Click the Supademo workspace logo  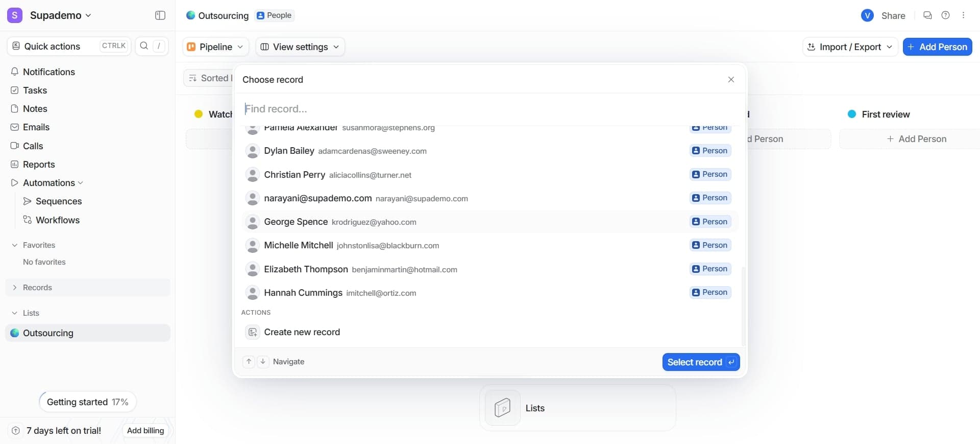pos(15,15)
